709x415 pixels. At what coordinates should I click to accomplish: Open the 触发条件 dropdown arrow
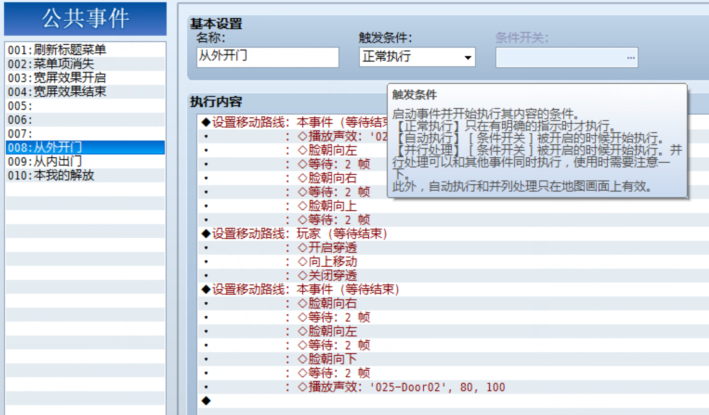pos(468,57)
